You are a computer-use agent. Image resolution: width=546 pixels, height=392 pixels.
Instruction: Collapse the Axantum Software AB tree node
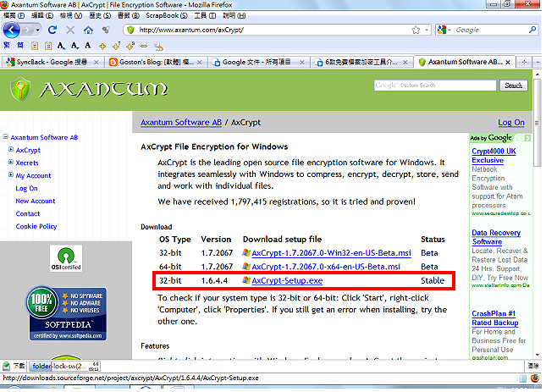tap(6, 137)
